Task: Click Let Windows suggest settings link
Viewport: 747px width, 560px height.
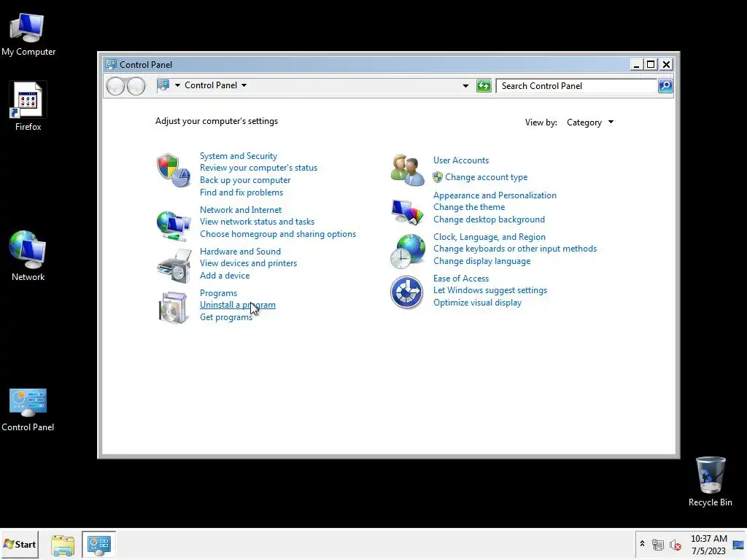Action: pos(489,290)
